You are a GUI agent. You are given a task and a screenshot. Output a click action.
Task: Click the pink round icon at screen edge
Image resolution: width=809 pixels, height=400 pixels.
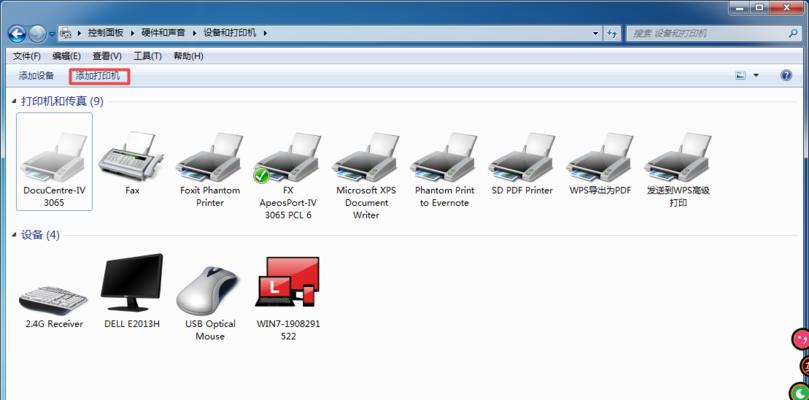(x=801, y=339)
